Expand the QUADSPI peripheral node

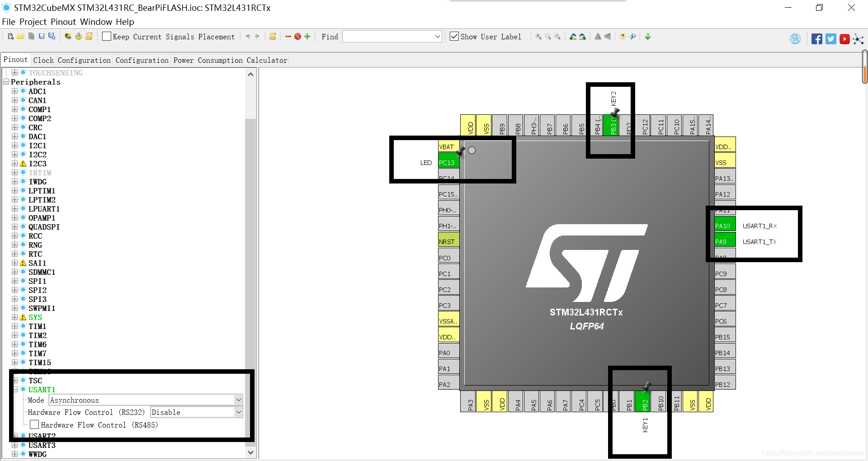(x=15, y=227)
